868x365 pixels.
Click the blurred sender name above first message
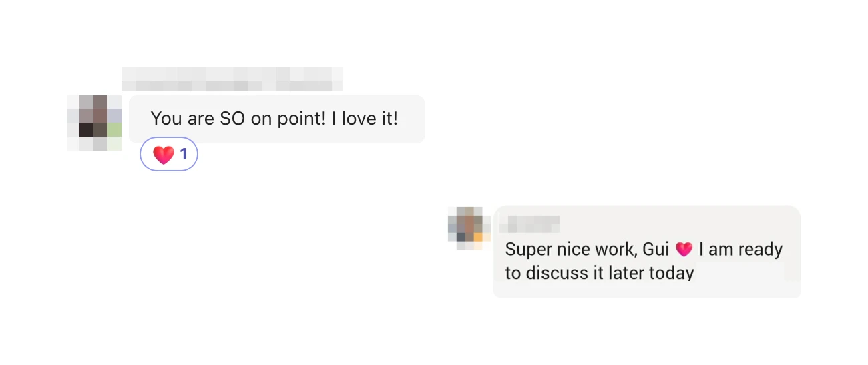[232, 79]
